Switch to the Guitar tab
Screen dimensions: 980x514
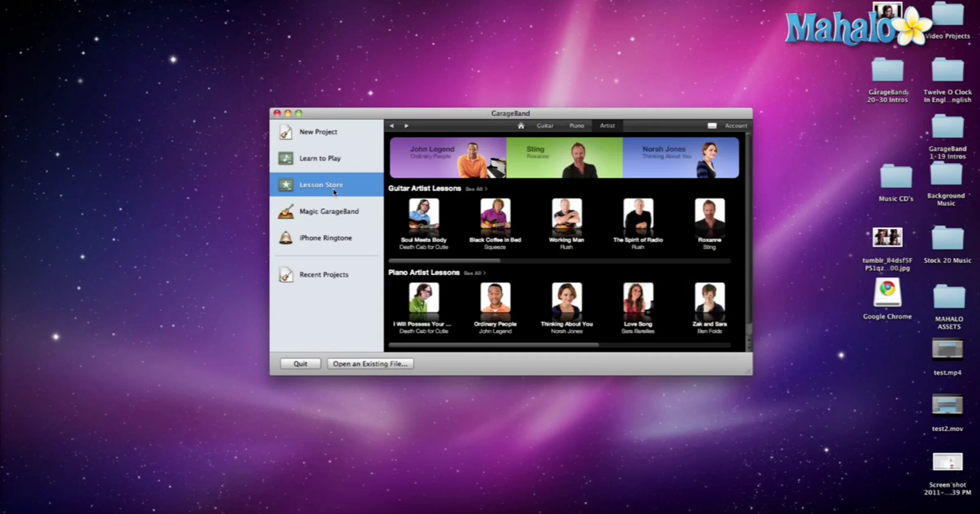(545, 126)
